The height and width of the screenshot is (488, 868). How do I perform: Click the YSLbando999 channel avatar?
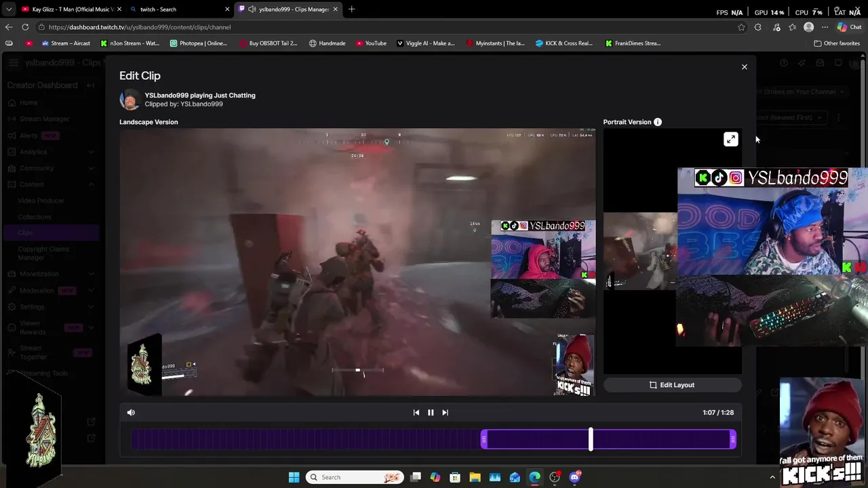(129, 100)
